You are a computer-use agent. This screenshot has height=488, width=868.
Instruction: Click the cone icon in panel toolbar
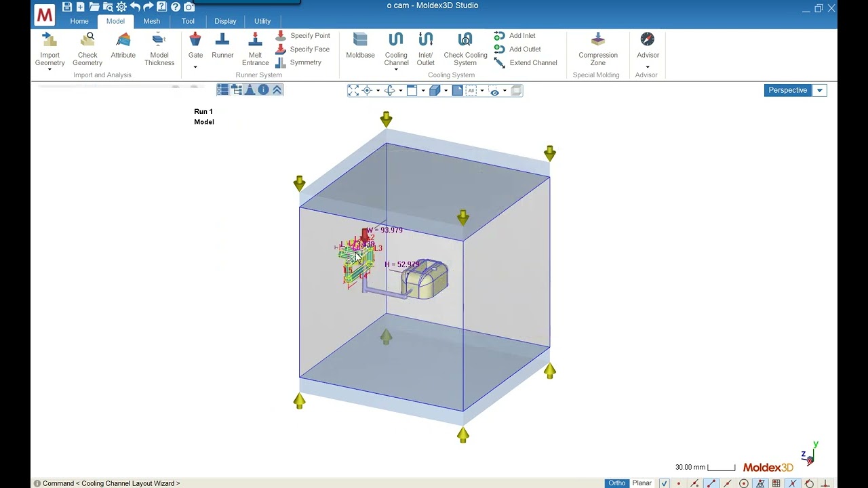point(250,89)
